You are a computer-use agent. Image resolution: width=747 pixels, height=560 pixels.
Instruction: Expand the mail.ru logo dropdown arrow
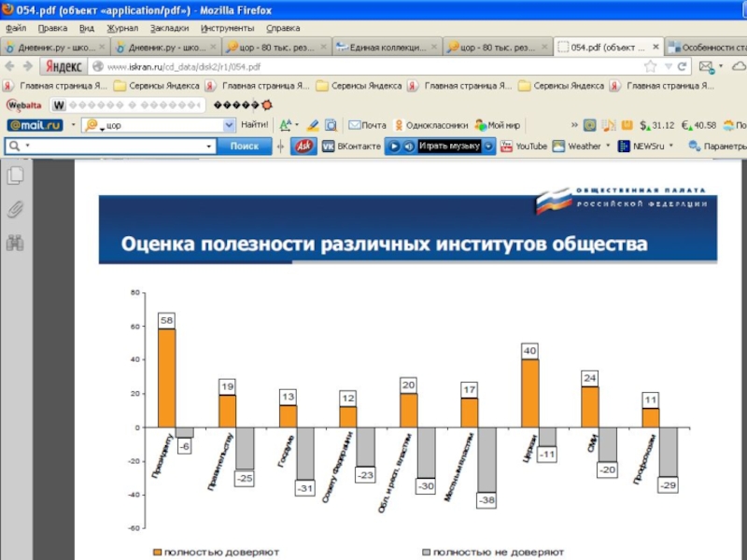[x=74, y=125]
